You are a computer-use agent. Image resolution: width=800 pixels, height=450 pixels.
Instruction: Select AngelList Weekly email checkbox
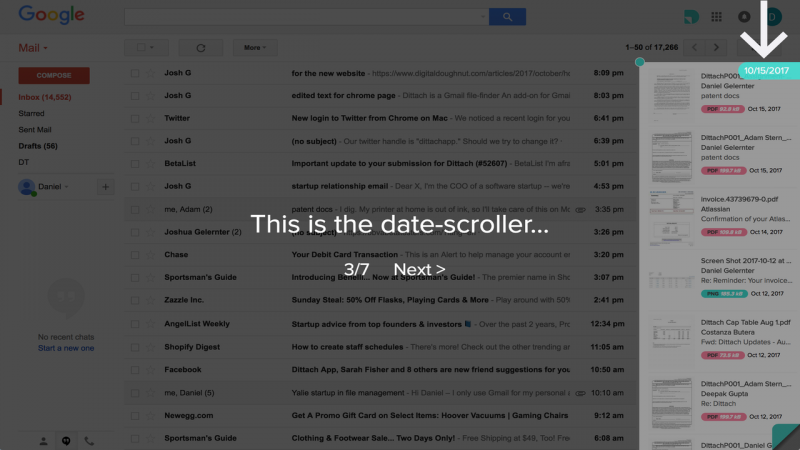pos(135,324)
